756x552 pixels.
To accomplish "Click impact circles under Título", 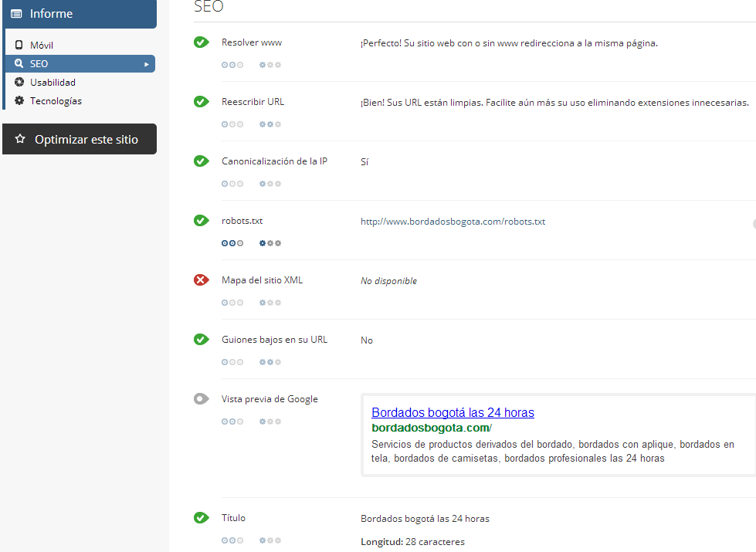I will 232,540.
